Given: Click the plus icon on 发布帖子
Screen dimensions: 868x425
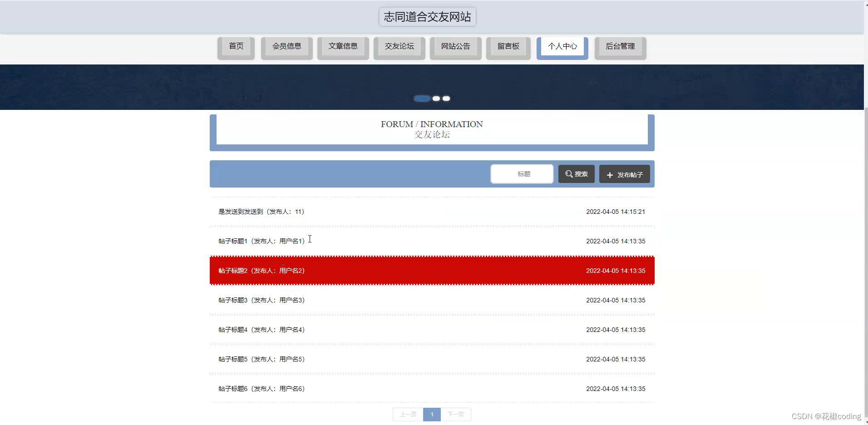Looking at the screenshot, I should point(610,175).
